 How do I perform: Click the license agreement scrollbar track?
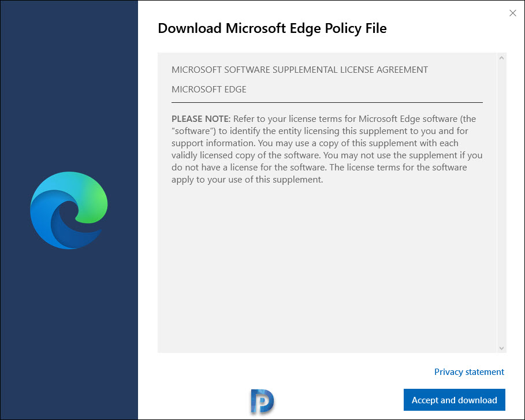pyautogui.click(x=501, y=203)
